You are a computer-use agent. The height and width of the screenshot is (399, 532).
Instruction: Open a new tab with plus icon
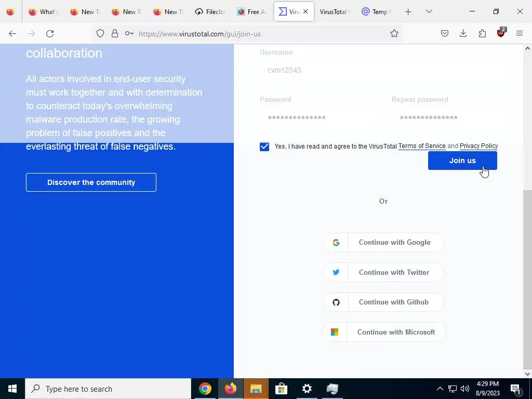pyautogui.click(x=408, y=12)
